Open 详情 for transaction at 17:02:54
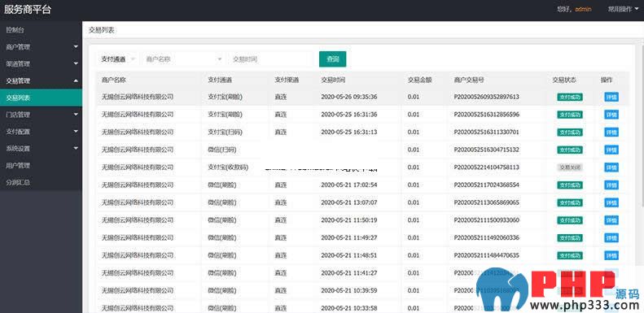Viewport: 644px width, 313px height. click(x=611, y=185)
